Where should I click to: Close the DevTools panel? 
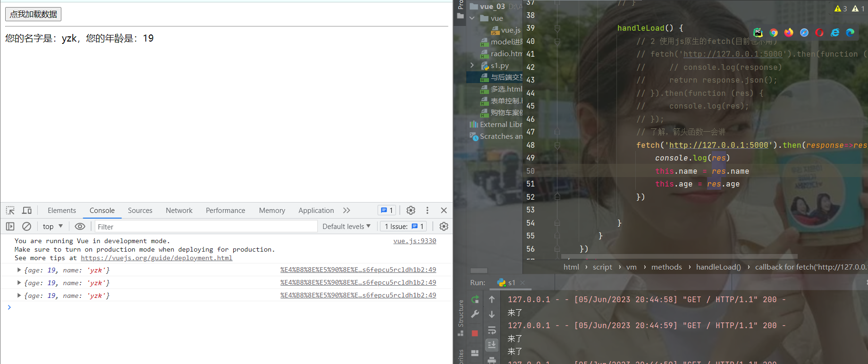[444, 211]
